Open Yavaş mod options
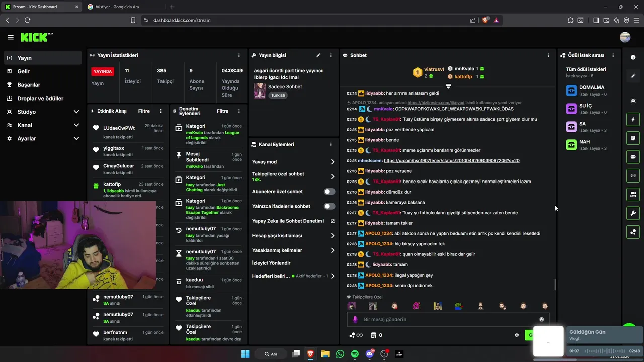 pos(293,162)
